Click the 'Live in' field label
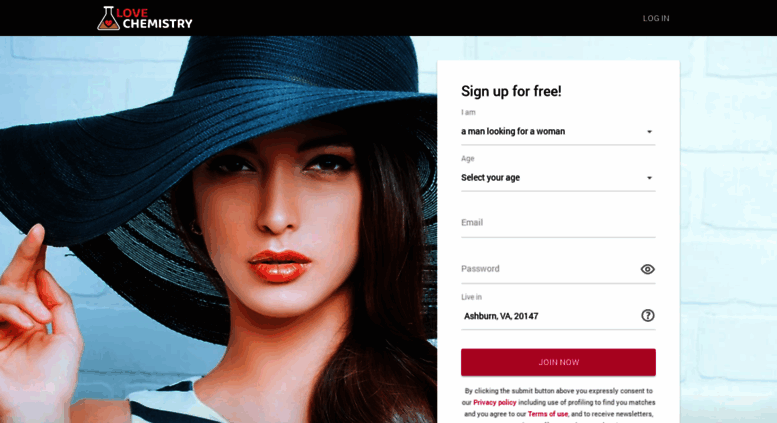The width and height of the screenshot is (777, 423). 471,297
